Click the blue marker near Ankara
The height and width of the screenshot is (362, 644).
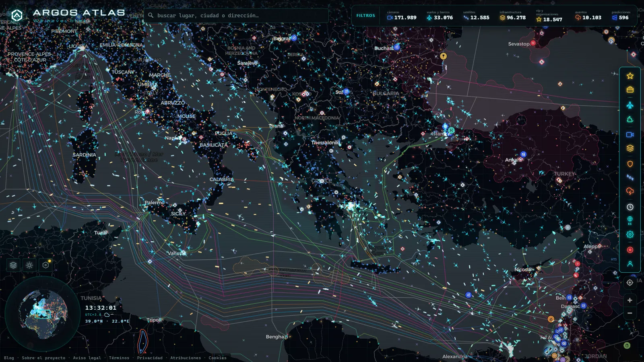[523, 154]
